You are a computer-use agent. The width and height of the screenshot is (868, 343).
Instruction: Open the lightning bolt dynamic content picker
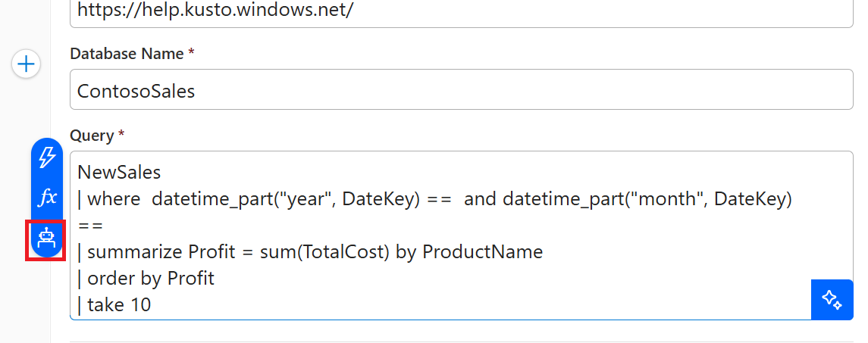click(x=48, y=157)
